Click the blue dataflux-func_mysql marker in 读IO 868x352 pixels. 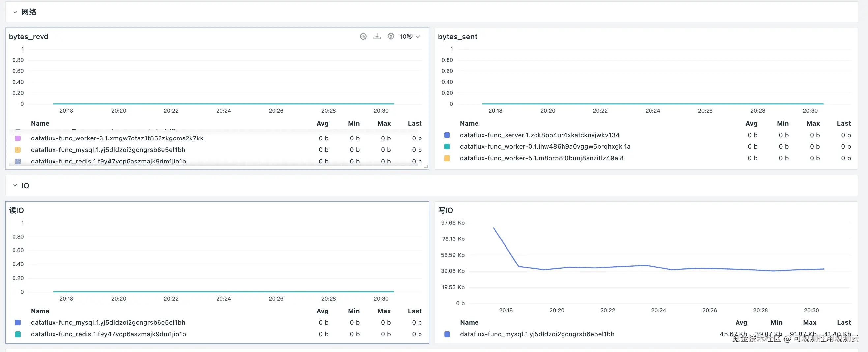coord(18,322)
